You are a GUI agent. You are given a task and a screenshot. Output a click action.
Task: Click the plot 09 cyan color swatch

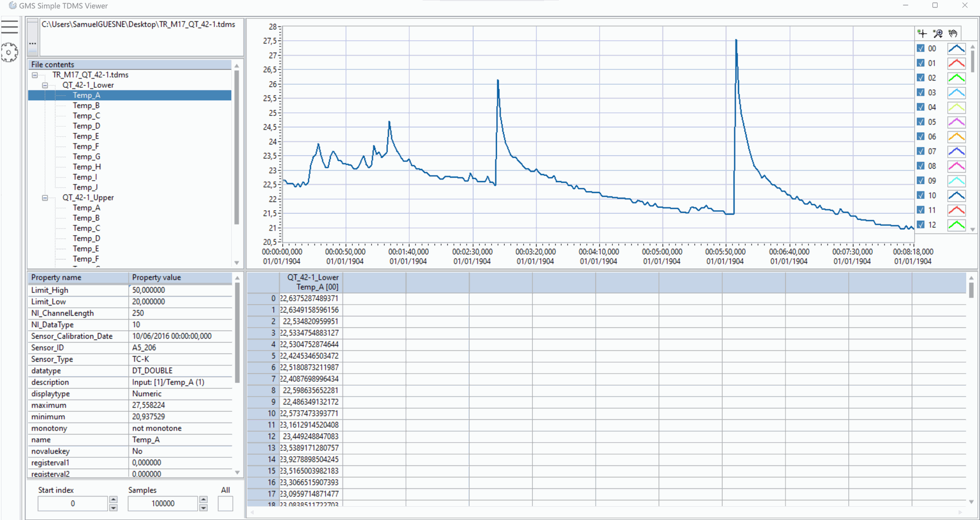(956, 181)
